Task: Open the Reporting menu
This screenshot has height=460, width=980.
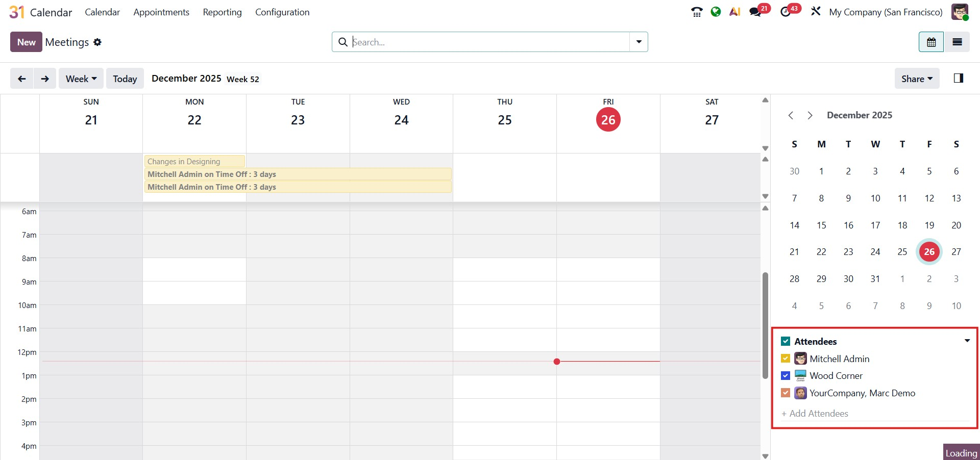Action: click(x=222, y=12)
